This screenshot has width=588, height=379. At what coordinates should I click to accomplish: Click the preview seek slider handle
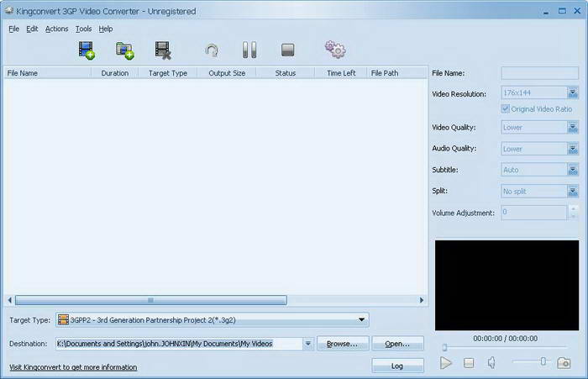tap(444, 347)
